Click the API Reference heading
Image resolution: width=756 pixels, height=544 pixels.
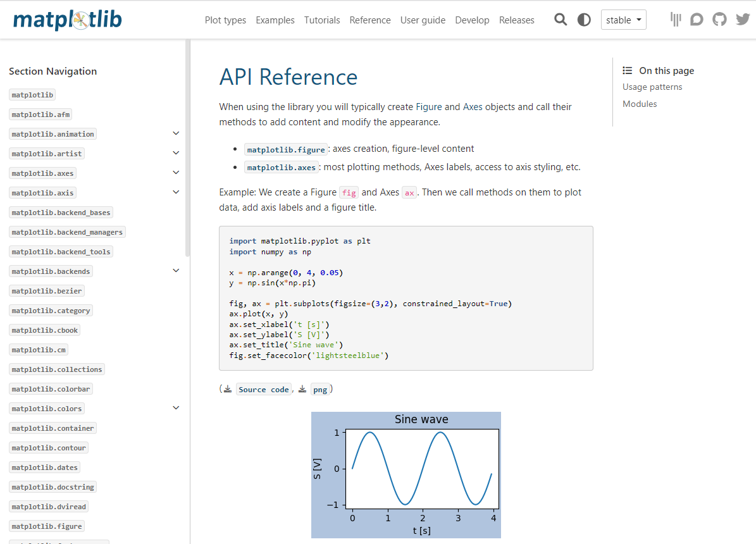click(288, 77)
